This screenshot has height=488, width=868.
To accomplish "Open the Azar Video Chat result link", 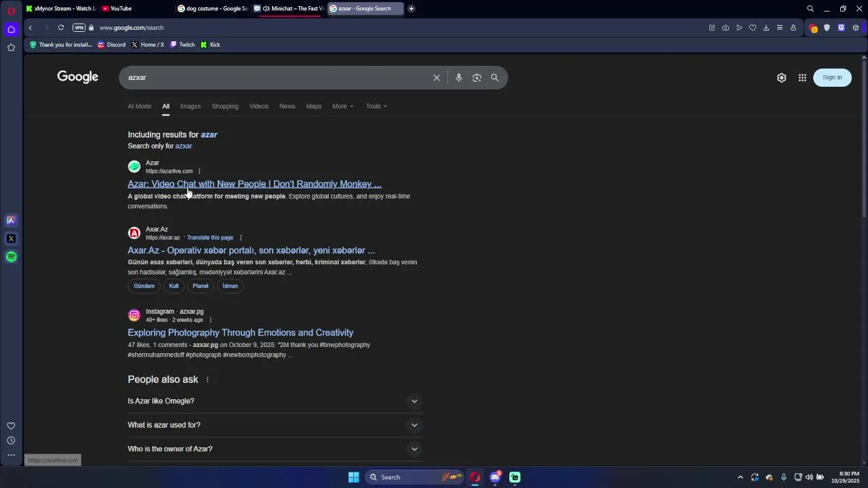I will [x=254, y=184].
